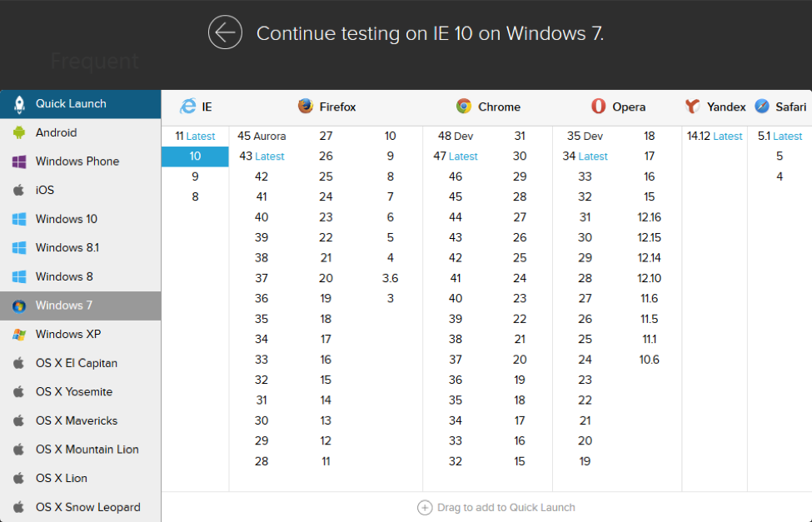Click the Android robot icon in sidebar
The width and height of the screenshot is (812, 522).
point(18,132)
